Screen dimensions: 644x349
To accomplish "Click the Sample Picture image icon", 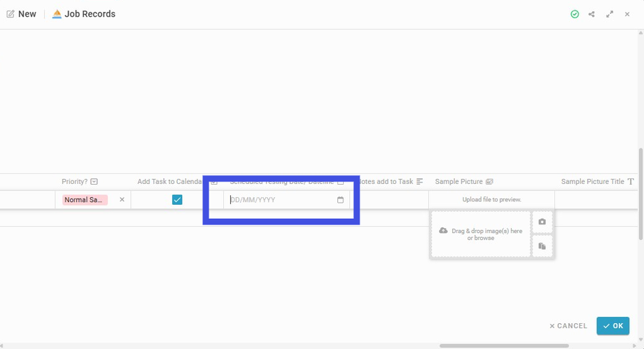I will point(489,181).
